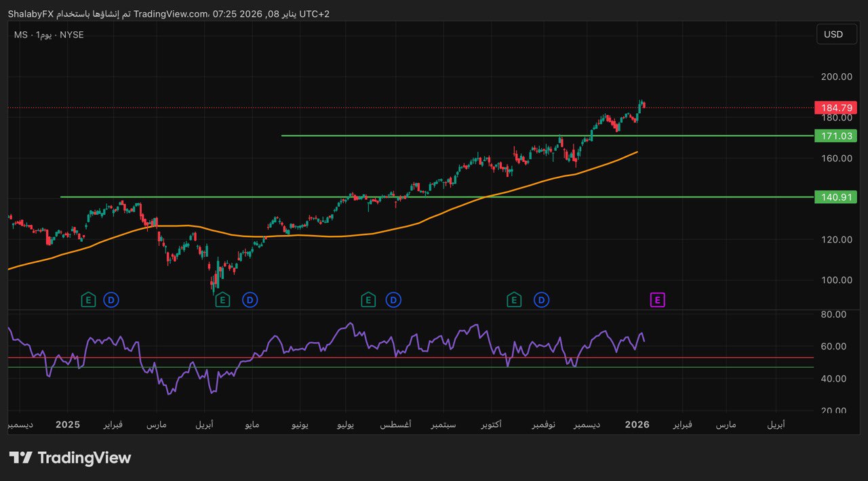Click the dividend D marker near November
The width and height of the screenshot is (868, 481).
541,299
